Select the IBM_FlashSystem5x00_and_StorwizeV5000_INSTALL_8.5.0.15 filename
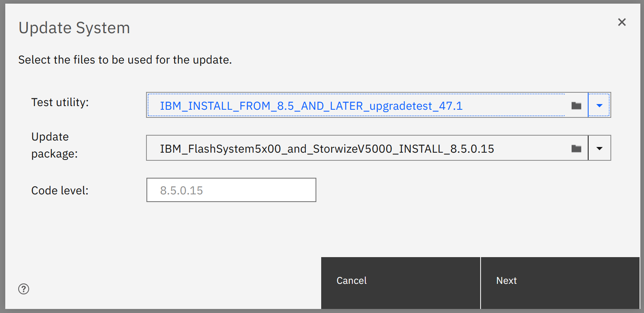644x313 pixels. [x=327, y=149]
